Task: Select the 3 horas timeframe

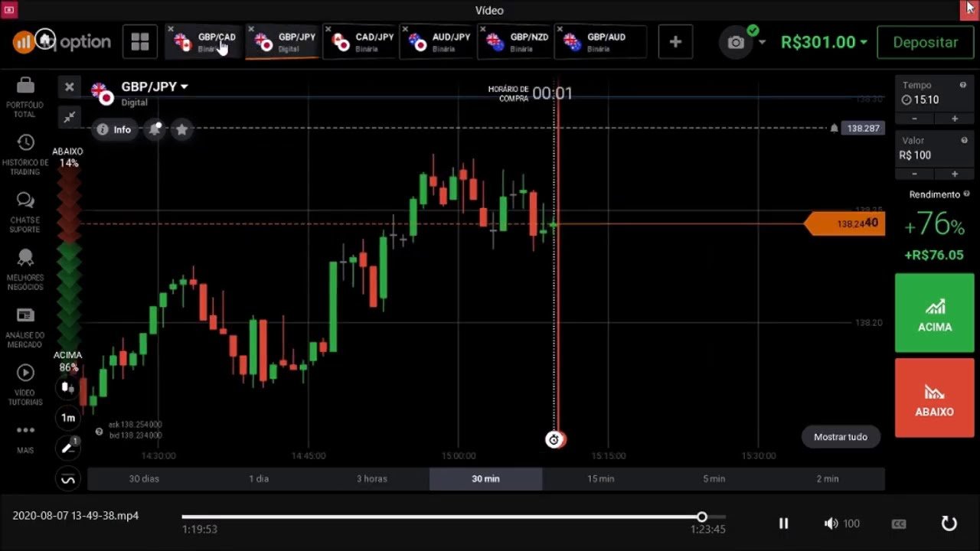Action: click(372, 478)
